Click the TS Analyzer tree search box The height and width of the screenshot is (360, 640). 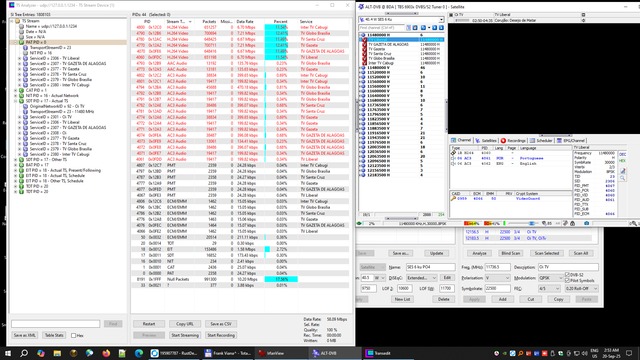pos(56,324)
